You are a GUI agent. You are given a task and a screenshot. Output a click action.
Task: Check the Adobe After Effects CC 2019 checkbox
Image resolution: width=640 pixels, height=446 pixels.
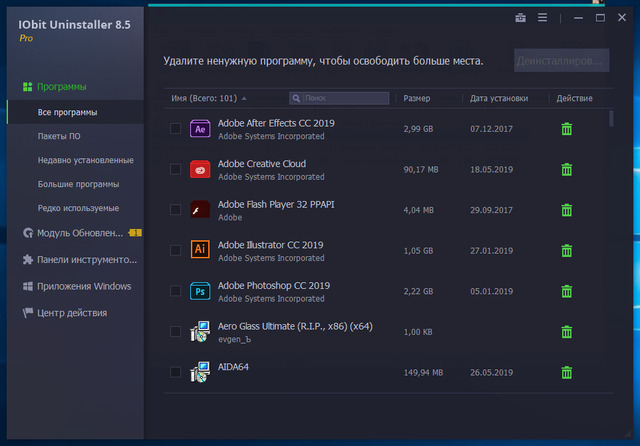click(x=176, y=129)
